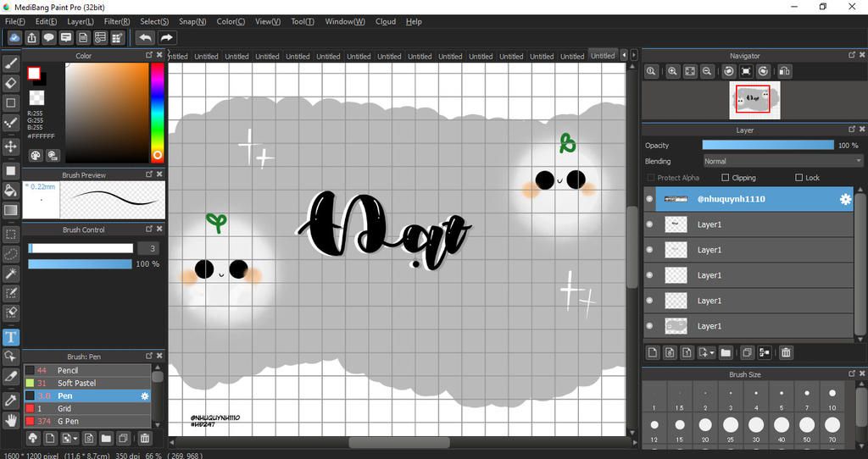The width and height of the screenshot is (868, 459).
Task: Enable the Lock checkbox
Action: pyautogui.click(x=798, y=178)
